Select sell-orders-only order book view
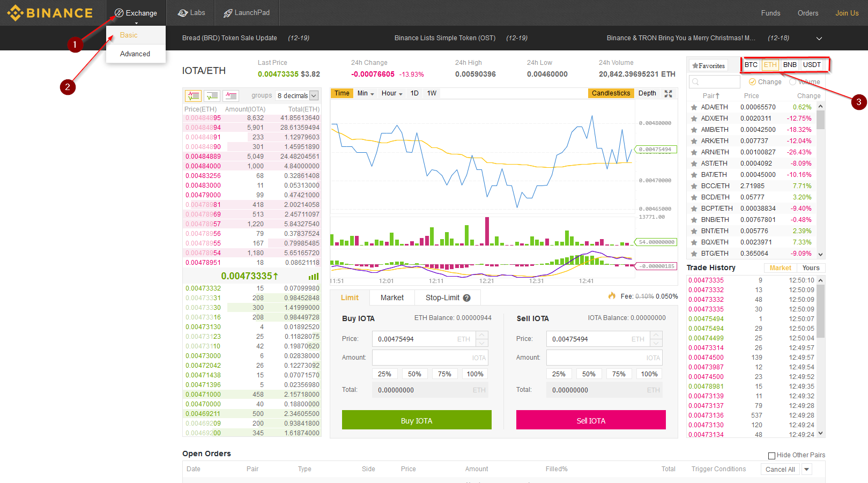The width and height of the screenshot is (868, 483). [x=231, y=95]
